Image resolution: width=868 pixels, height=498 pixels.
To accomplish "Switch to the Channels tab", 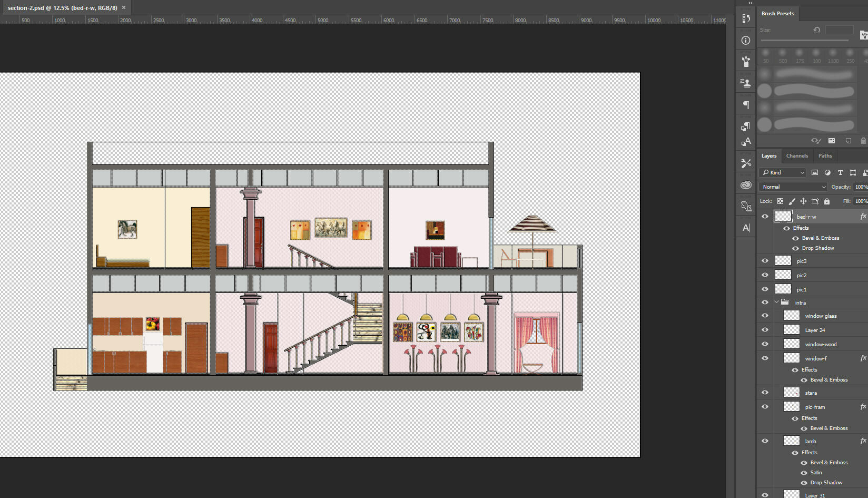I will [x=797, y=155].
